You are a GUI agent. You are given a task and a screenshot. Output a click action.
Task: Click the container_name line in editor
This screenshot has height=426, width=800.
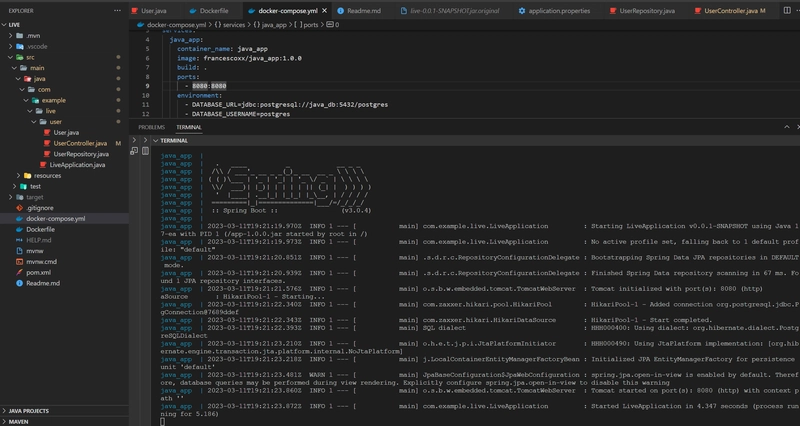[222, 49]
